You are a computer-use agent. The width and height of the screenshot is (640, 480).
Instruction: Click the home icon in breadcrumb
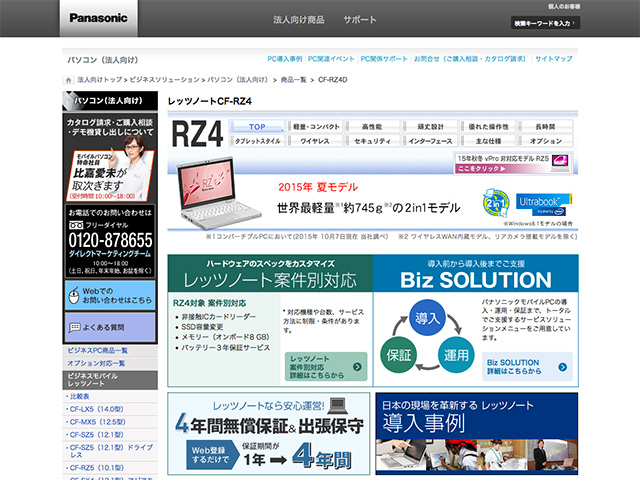pos(69,80)
